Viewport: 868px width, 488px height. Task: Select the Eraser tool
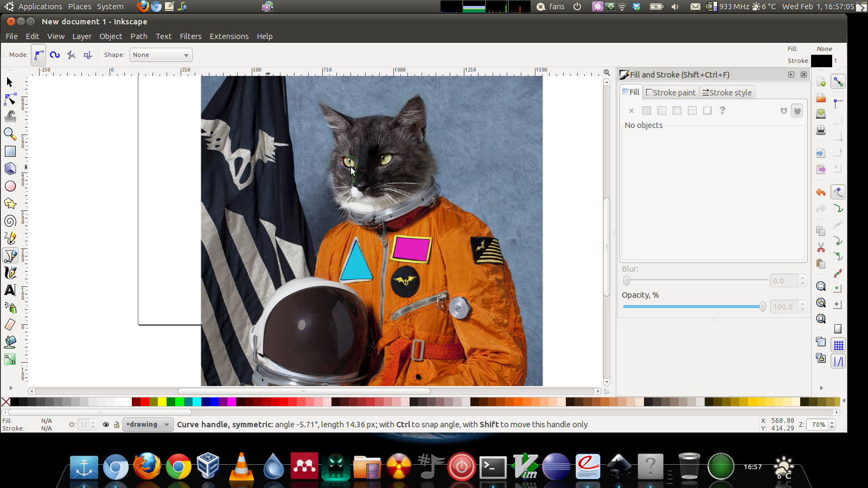coord(10,325)
